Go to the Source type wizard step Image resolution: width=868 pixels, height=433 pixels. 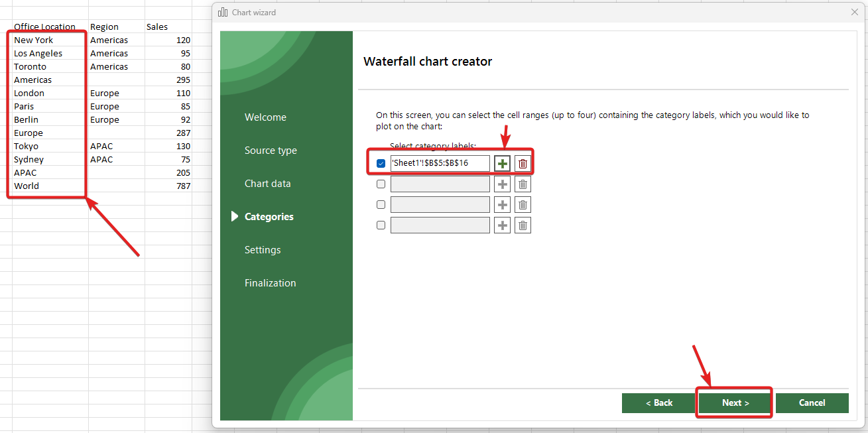[271, 151]
